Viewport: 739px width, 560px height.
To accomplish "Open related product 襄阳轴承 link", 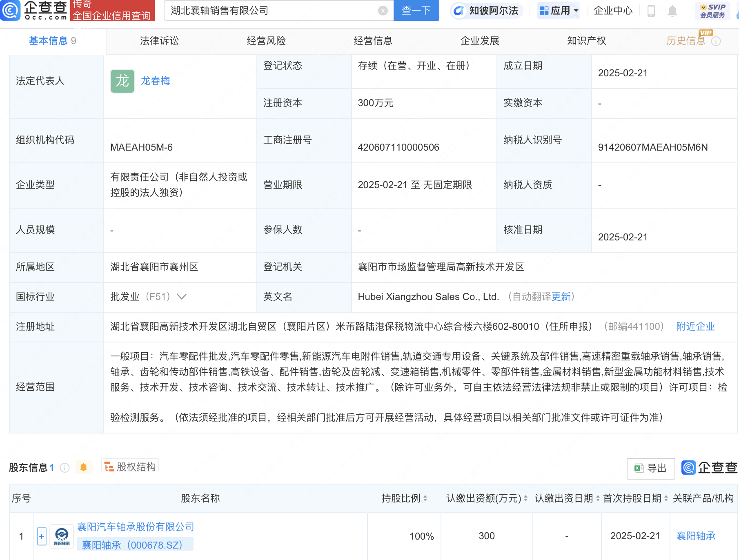I will 696,536.
